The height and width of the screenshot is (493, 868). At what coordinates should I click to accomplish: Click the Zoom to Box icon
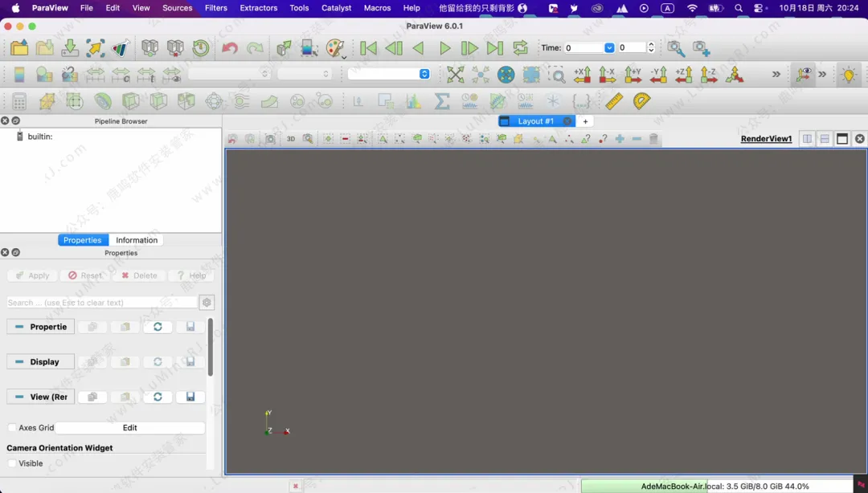tap(556, 75)
